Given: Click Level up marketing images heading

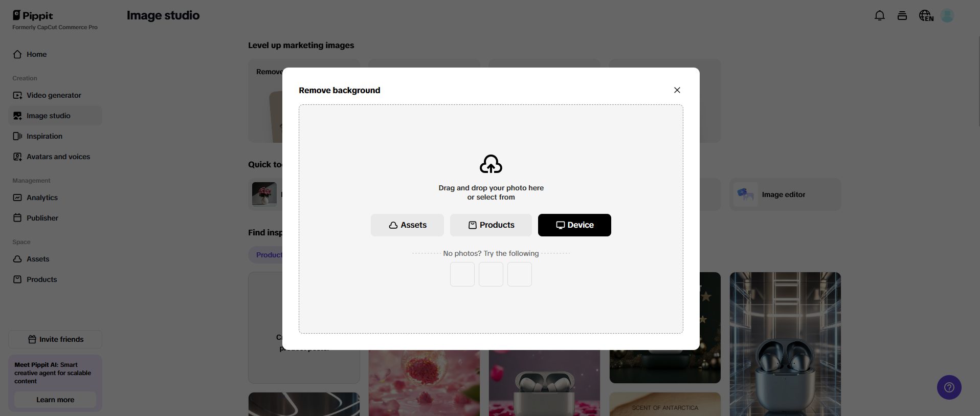Looking at the screenshot, I should click(301, 45).
